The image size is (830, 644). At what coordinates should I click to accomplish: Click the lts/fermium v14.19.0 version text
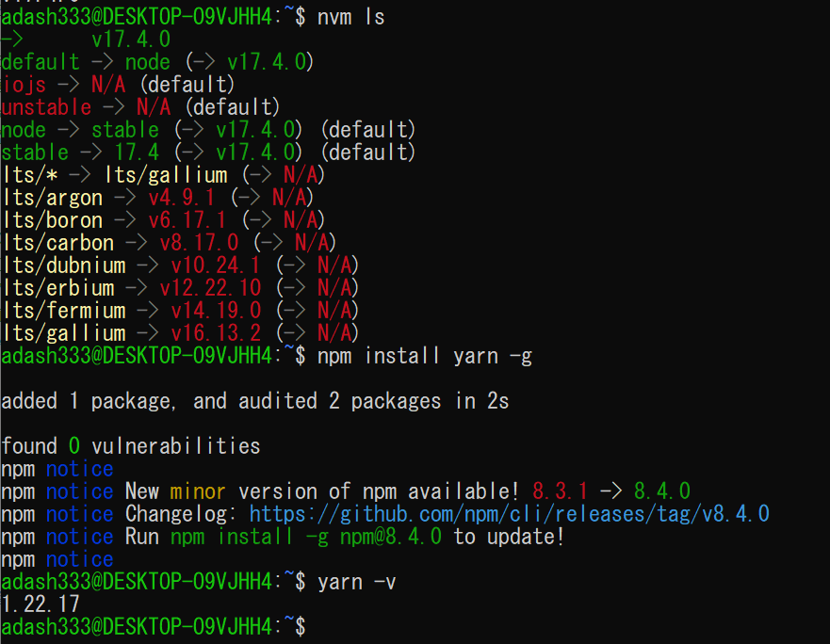coord(216,311)
